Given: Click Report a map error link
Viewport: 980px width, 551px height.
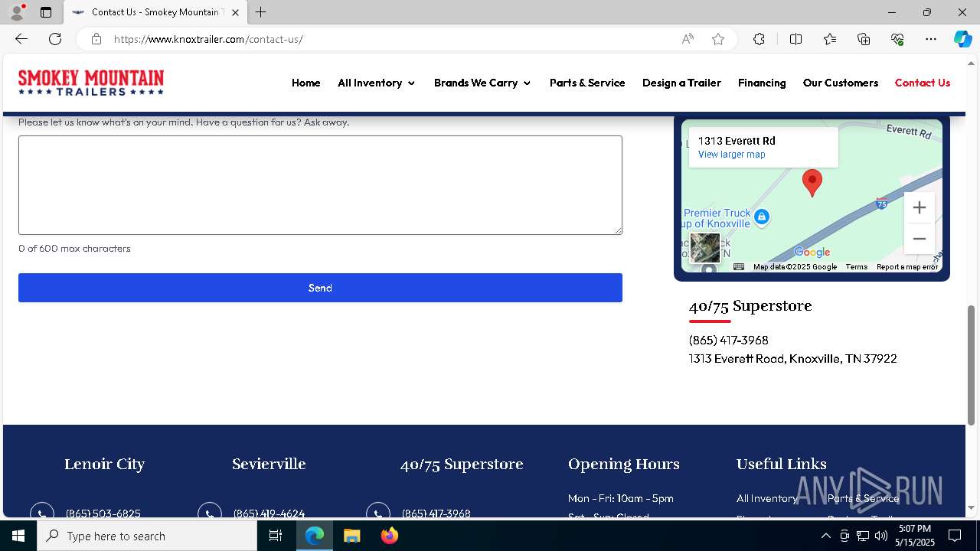Looking at the screenshot, I should [907, 267].
